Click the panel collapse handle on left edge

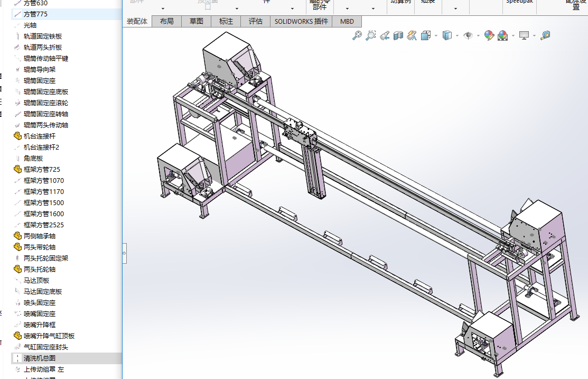(x=124, y=253)
